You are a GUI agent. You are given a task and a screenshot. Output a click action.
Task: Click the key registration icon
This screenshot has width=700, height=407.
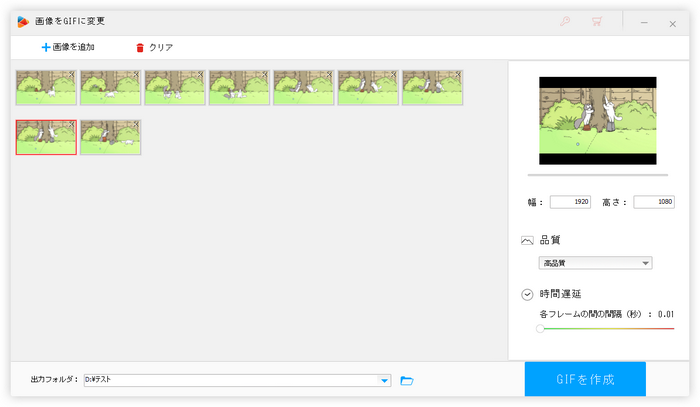pyautogui.click(x=565, y=21)
